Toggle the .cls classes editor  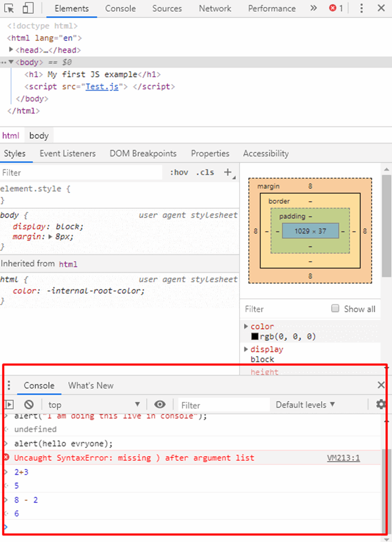coord(205,172)
